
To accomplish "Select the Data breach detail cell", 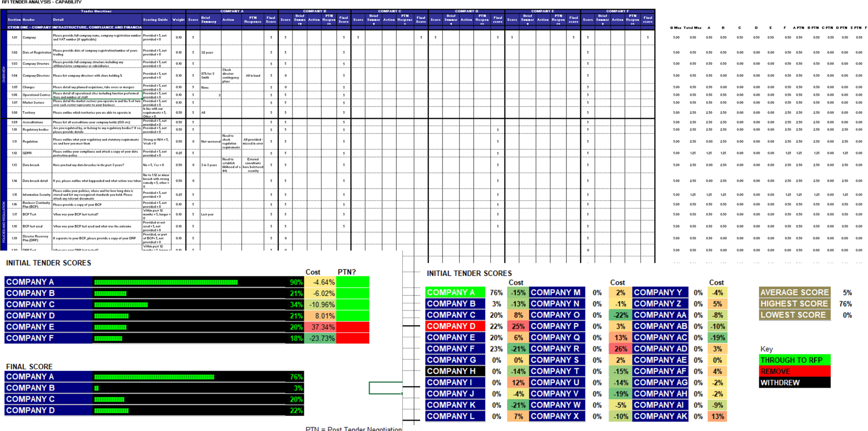I will coord(36,181).
